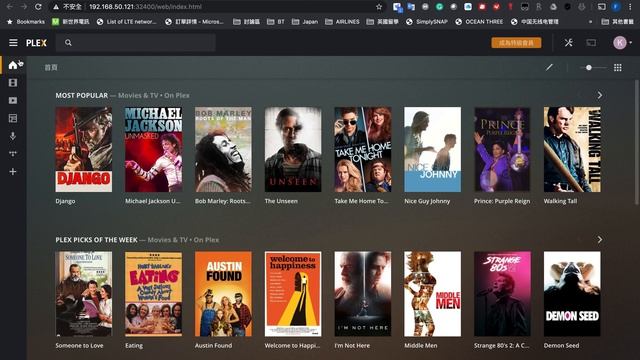The height and width of the screenshot is (360, 640).
Task: Open the Plex hamburger menu
Action: (x=13, y=42)
